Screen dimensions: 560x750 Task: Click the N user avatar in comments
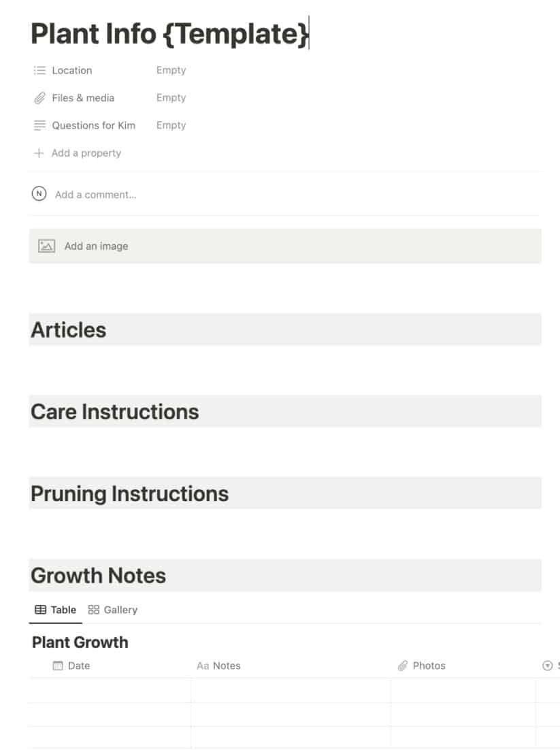pos(39,194)
